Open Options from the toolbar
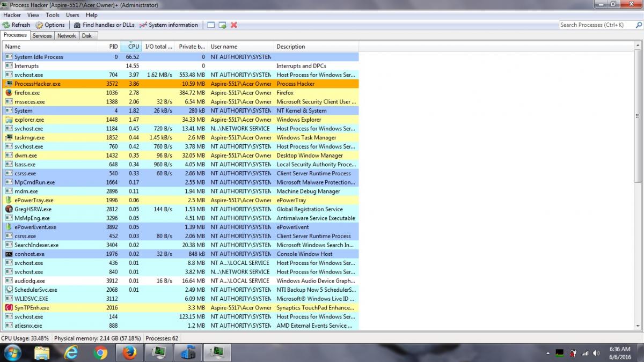 tap(50, 25)
